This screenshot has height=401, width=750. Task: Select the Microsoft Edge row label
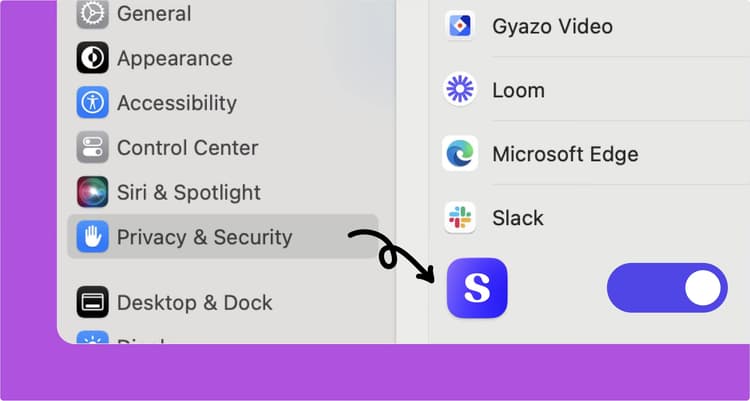pos(565,154)
